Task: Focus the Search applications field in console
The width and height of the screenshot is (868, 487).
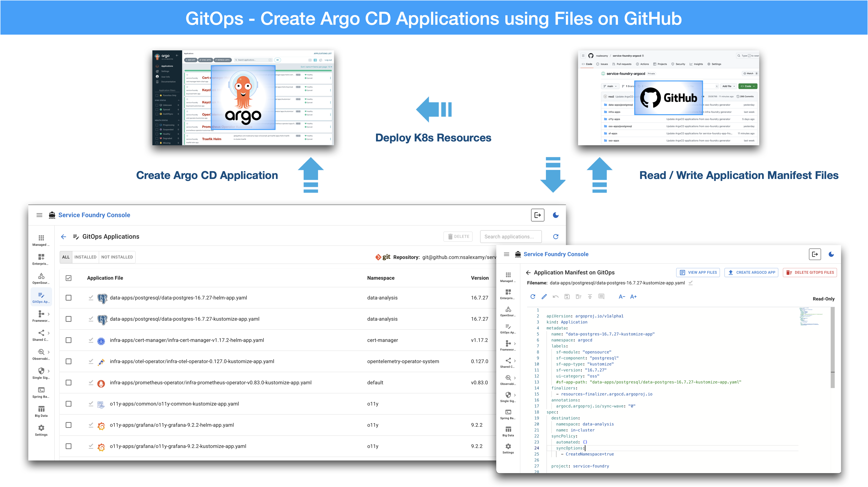Action: pyautogui.click(x=511, y=237)
